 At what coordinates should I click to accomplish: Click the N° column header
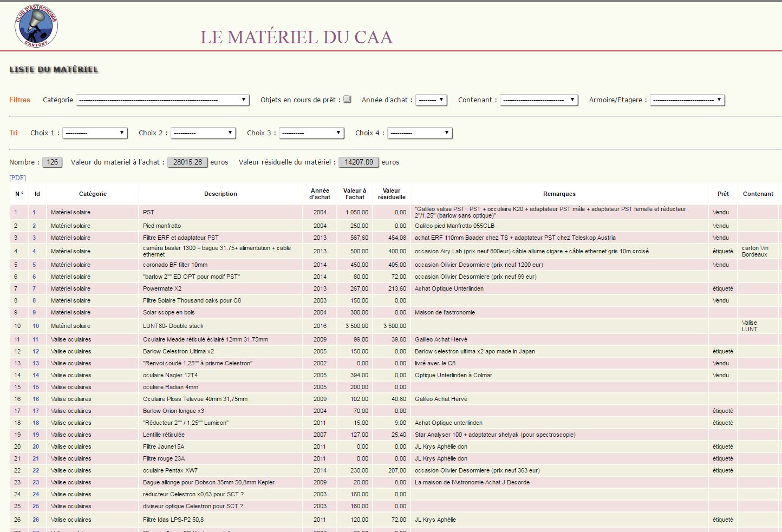pos(19,194)
